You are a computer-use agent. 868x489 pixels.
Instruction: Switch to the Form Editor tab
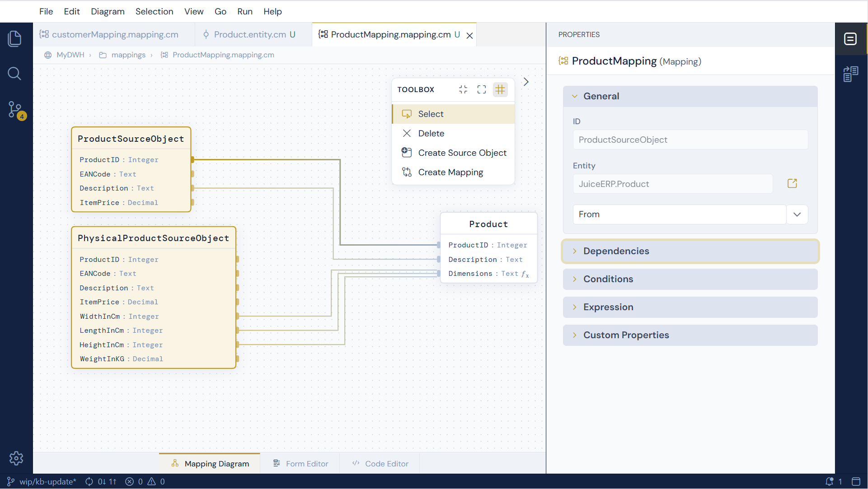click(x=301, y=464)
